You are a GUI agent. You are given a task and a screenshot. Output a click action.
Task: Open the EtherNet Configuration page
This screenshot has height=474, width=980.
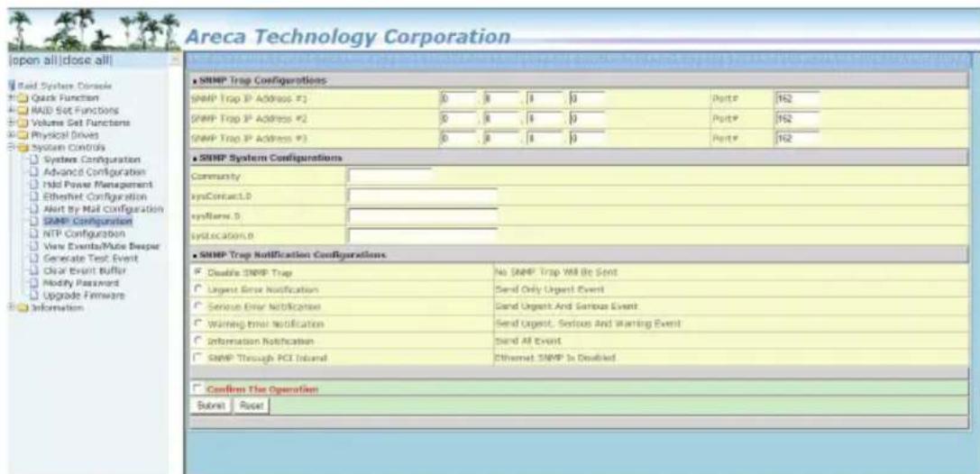tap(93, 196)
